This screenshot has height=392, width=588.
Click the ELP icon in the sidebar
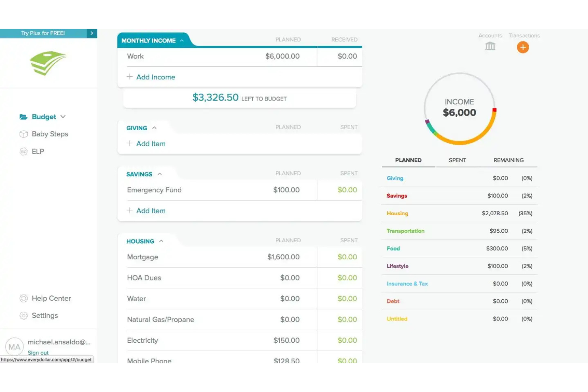point(23,151)
